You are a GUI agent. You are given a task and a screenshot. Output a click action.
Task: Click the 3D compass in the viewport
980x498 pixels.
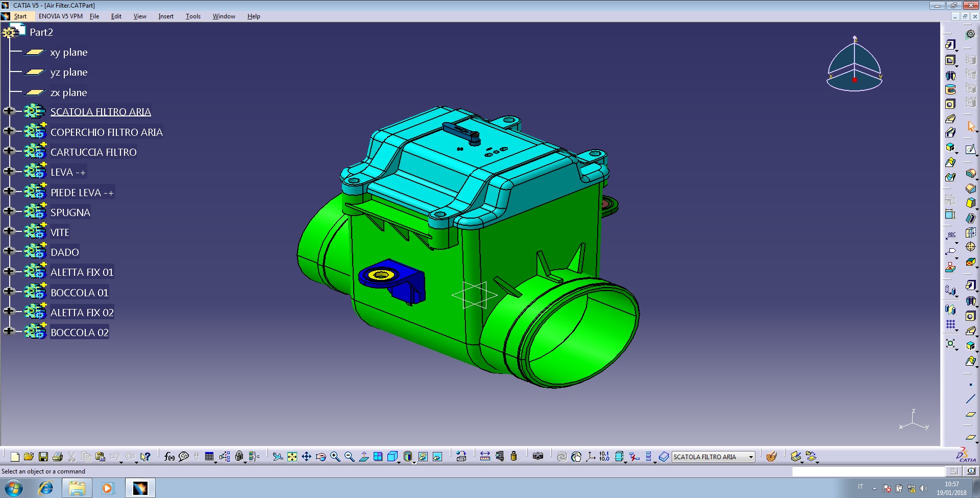coord(854,65)
